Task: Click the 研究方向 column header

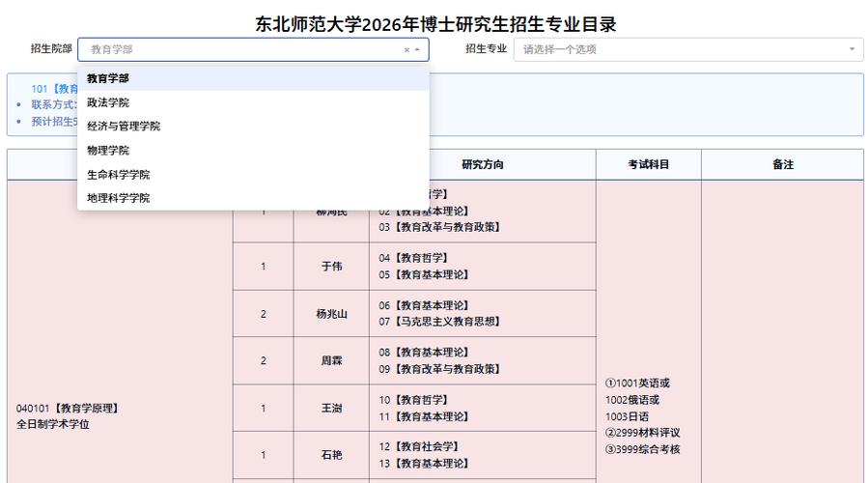Action: coord(483,164)
